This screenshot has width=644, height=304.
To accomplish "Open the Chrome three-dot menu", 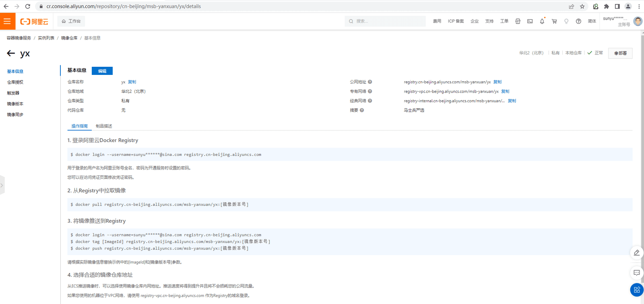I will 639,6.
